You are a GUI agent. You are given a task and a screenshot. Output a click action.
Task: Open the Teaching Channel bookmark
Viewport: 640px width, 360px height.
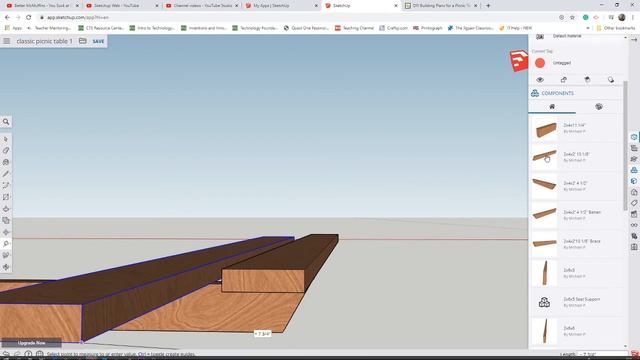(354, 28)
